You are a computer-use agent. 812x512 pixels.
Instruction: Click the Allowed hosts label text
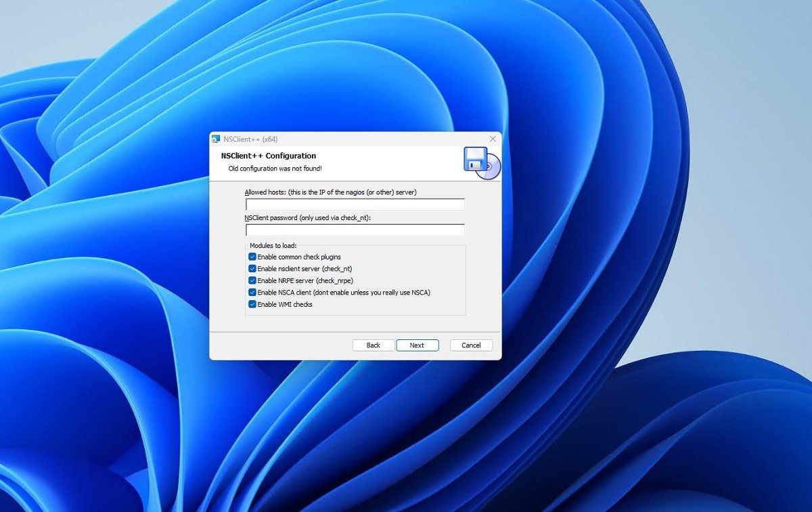click(x=330, y=192)
